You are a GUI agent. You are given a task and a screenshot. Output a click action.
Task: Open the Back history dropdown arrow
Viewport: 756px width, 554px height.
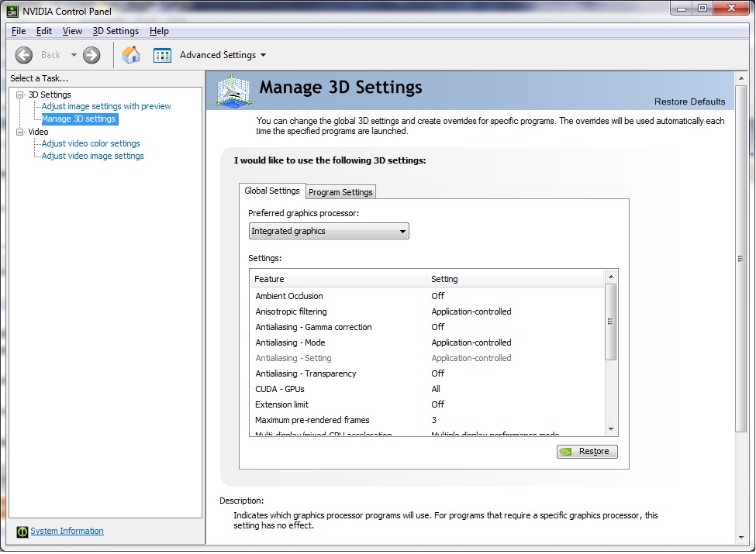74,55
